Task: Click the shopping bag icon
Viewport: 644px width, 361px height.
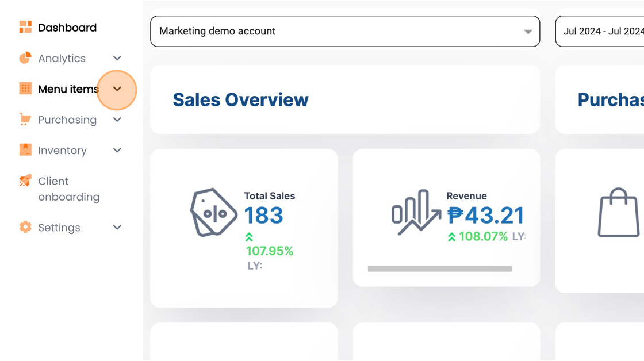Action: point(619,213)
